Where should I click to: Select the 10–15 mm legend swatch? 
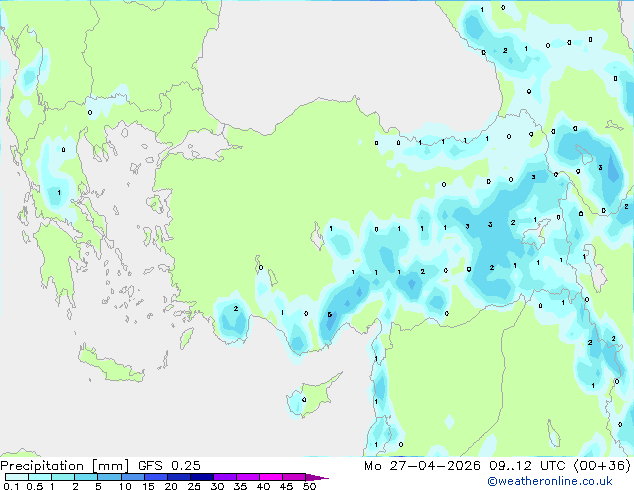pyautogui.click(x=132, y=477)
